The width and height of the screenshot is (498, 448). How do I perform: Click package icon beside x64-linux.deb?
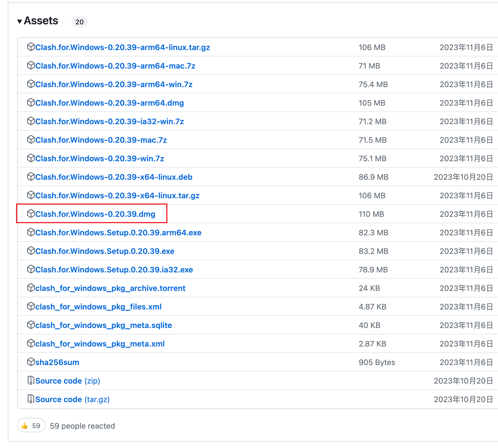point(31,177)
